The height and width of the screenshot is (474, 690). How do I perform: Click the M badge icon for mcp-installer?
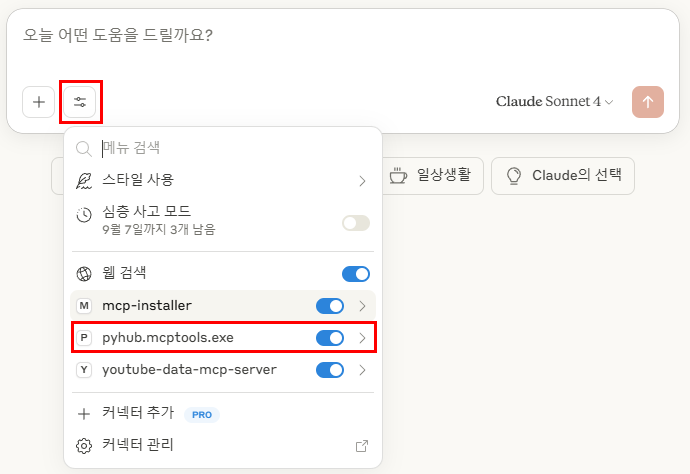[x=84, y=305]
